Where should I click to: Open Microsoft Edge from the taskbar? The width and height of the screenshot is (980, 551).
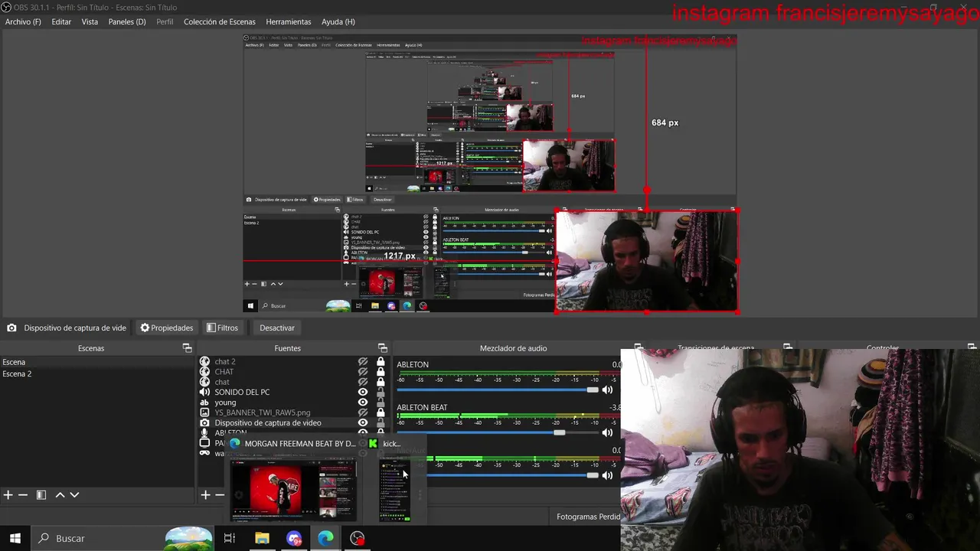click(325, 538)
